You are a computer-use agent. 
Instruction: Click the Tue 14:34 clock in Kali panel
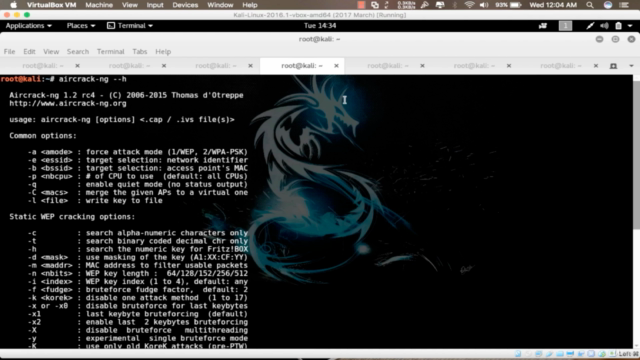click(x=320, y=26)
